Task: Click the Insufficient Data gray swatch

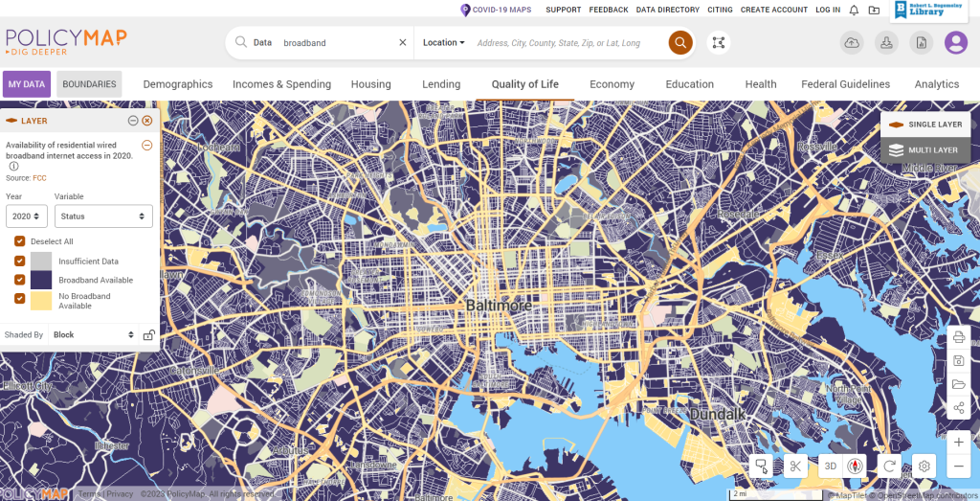Action: pyautogui.click(x=41, y=262)
